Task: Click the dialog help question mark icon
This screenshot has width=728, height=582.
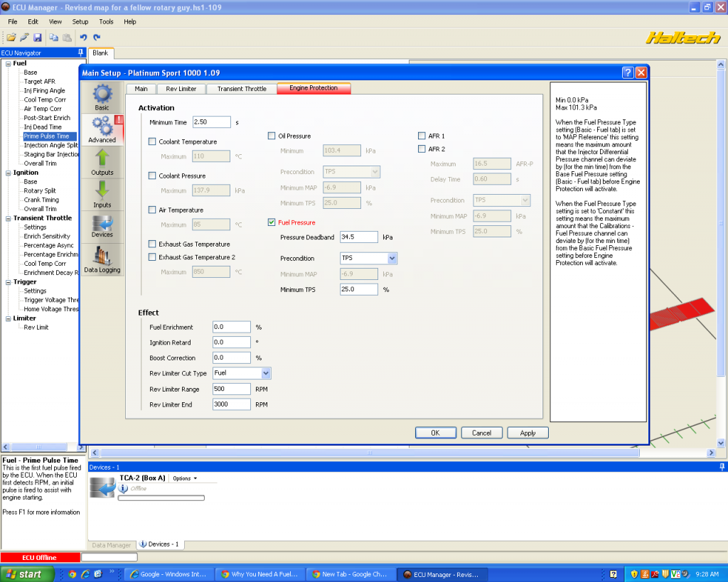Action: 627,72
